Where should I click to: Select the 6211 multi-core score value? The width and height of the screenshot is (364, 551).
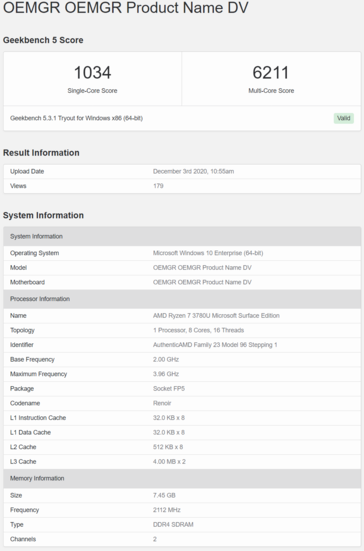271,73
